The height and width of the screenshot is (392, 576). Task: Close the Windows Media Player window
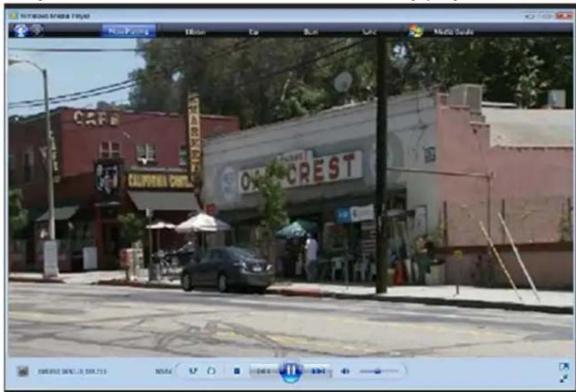[564, 16]
